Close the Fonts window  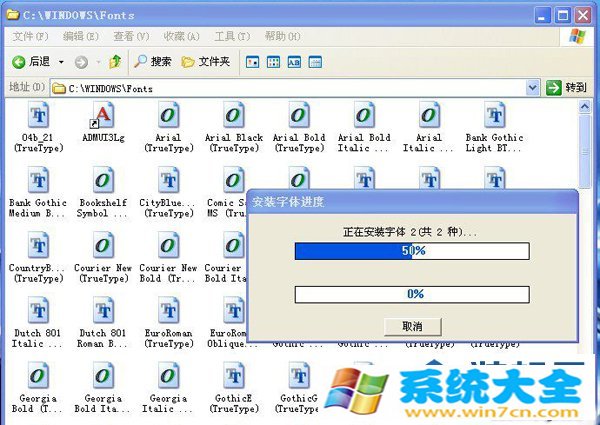pos(583,15)
